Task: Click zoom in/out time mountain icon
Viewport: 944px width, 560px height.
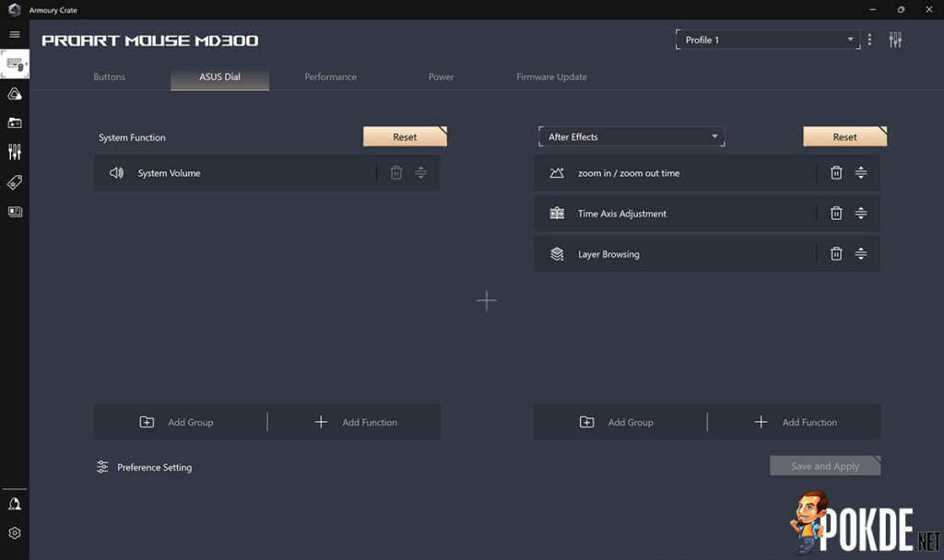Action: [557, 173]
